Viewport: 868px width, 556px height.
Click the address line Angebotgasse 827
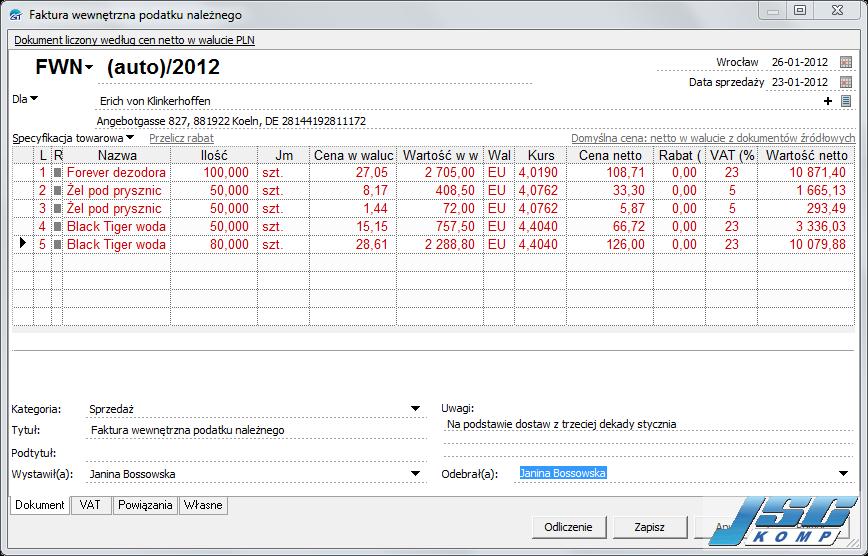(231, 121)
